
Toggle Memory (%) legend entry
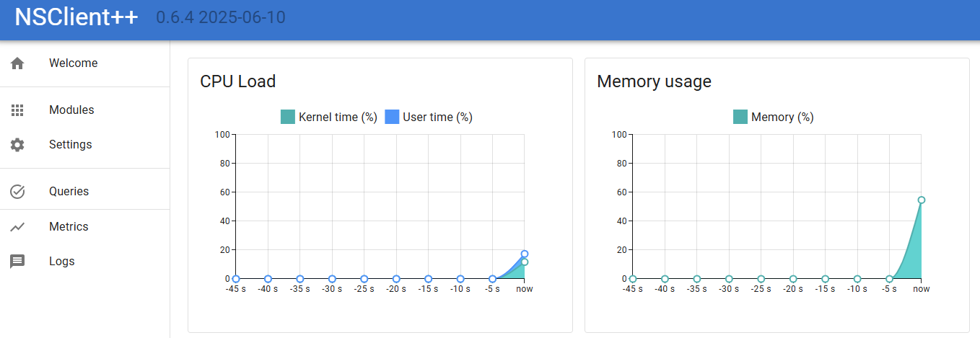pos(774,117)
